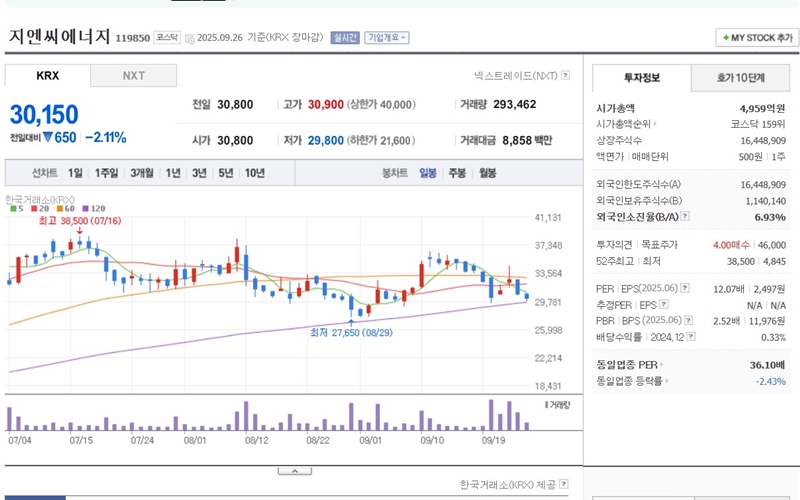Screen dimensions: 800x500
Task: Open the 기업개요 dropdown
Action: click(387, 38)
